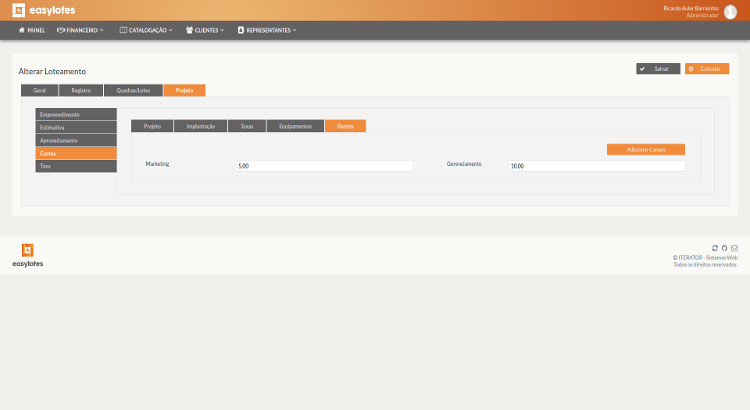
Task: Switch to Equipamentos sub-tab
Action: click(x=295, y=126)
